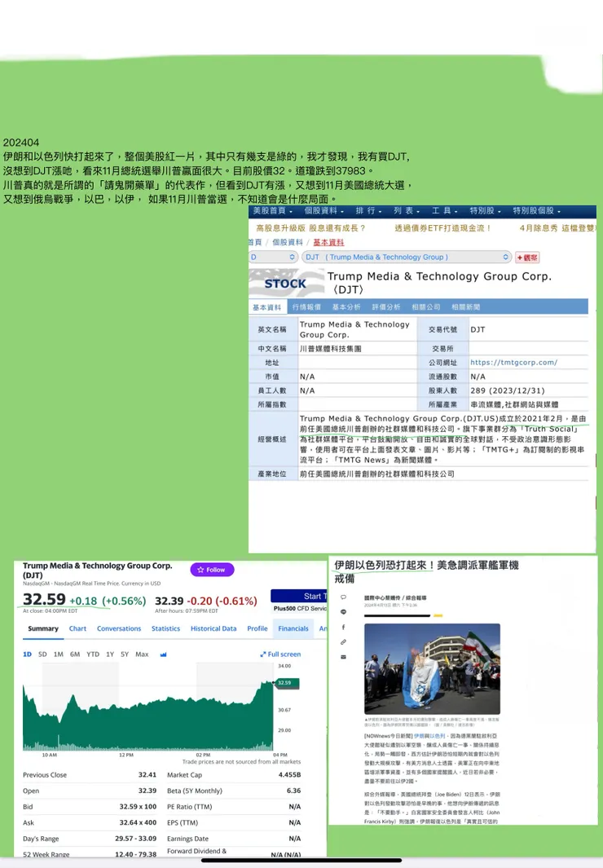
Task: Click the 伊朗以色列恐打起來 news headline
Action: pos(426,571)
